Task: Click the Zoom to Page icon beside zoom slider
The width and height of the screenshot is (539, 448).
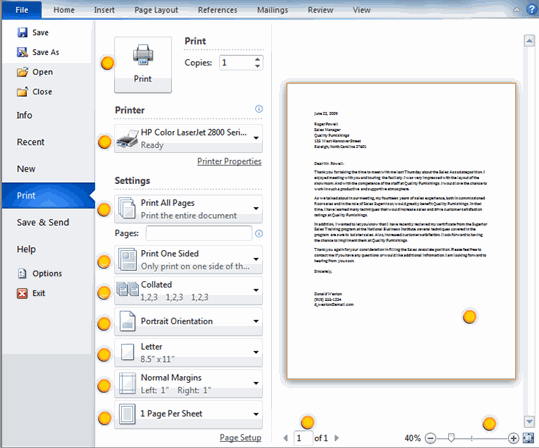Action: pyautogui.click(x=528, y=438)
